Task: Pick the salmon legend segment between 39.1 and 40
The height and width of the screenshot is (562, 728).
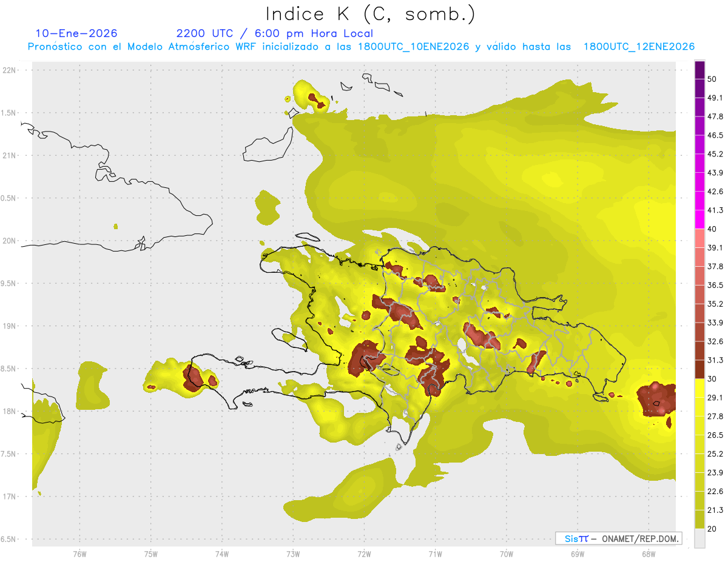Action: click(x=699, y=238)
